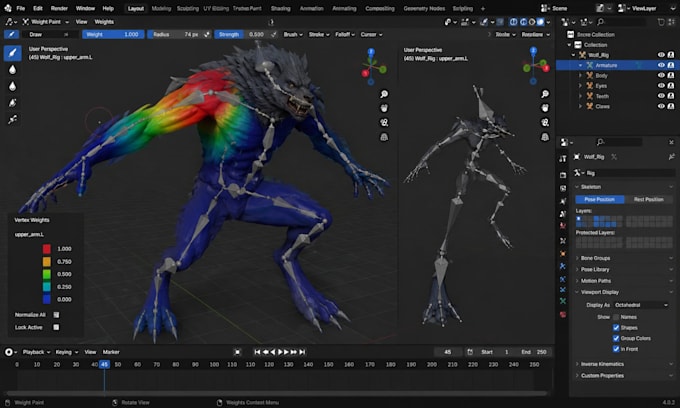Switch to the Shading workspace tab
Viewport: 680px width, 408px height.
(x=281, y=8)
